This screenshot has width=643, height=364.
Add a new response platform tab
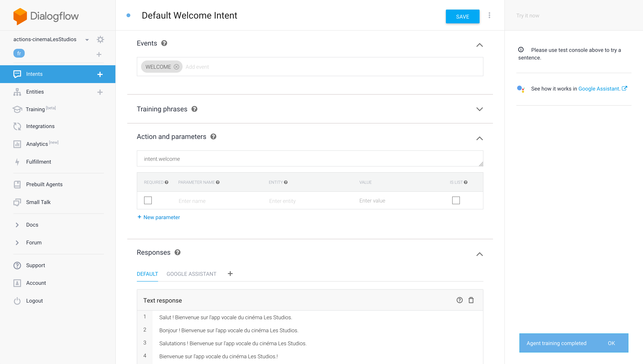pos(230,274)
